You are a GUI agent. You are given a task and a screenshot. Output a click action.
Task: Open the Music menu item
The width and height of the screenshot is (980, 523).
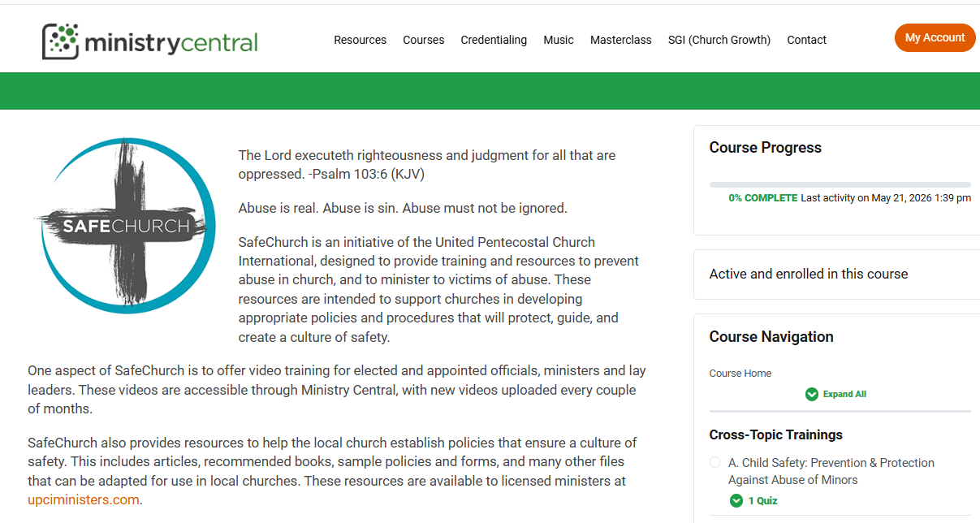pos(559,40)
